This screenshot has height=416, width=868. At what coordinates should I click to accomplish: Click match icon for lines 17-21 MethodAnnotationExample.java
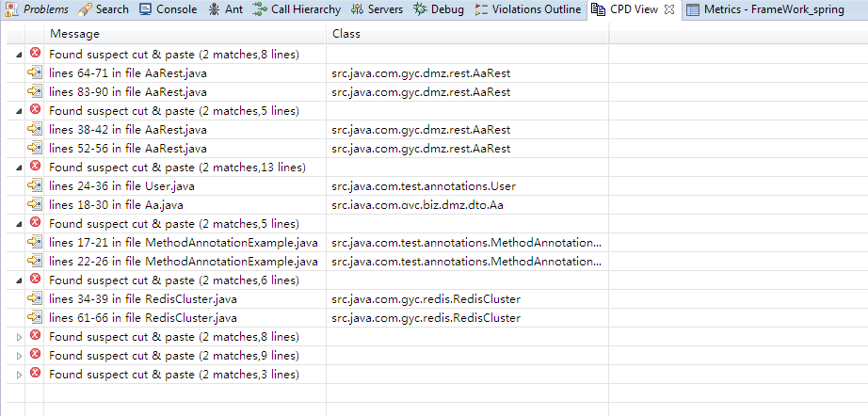(35, 242)
